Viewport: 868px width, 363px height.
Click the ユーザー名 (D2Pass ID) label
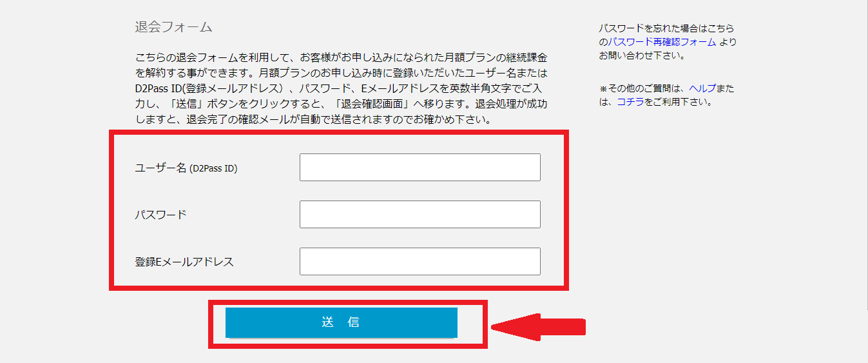[x=186, y=168]
